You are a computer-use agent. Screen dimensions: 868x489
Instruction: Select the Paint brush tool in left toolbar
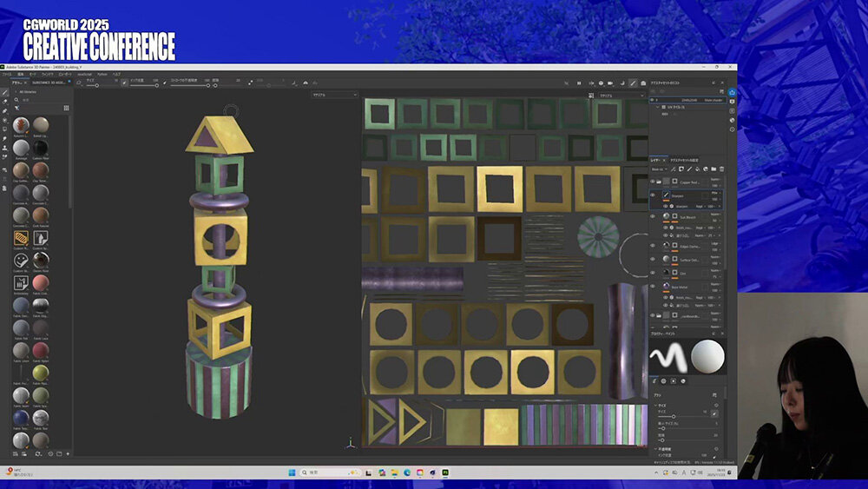click(4, 92)
